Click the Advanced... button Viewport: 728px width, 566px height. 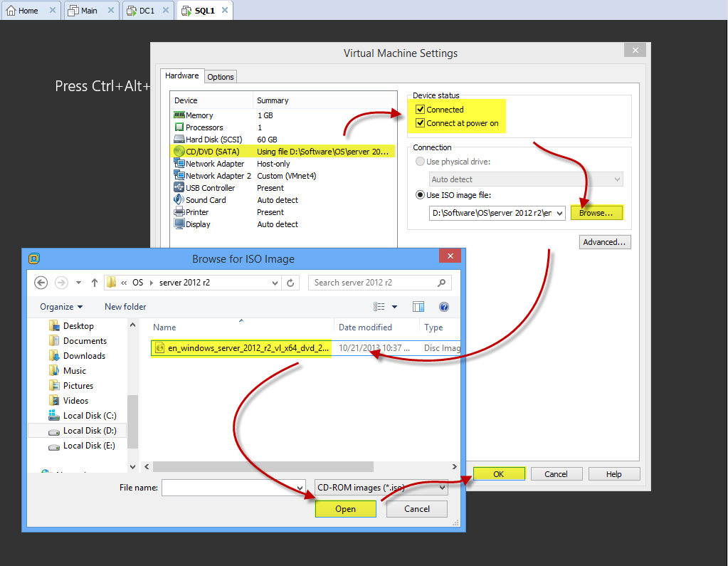click(604, 242)
